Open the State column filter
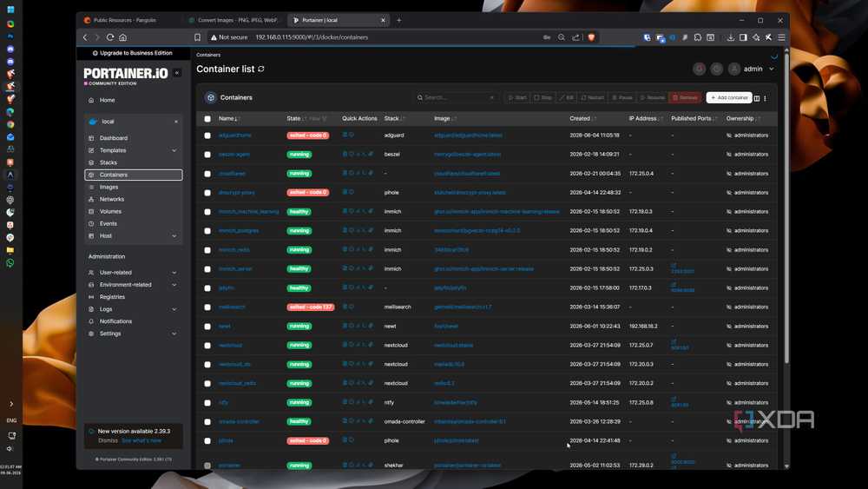The image size is (868, 489). pos(318,118)
